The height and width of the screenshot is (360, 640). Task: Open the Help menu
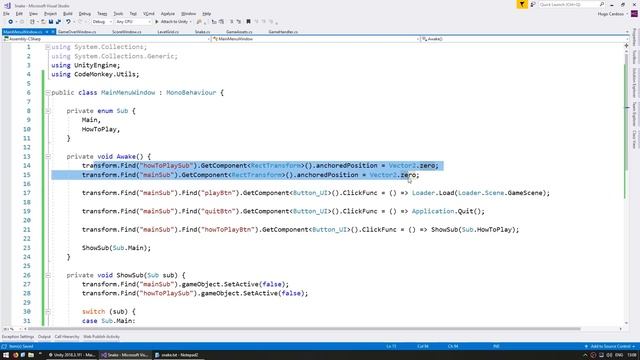[207, 14]
